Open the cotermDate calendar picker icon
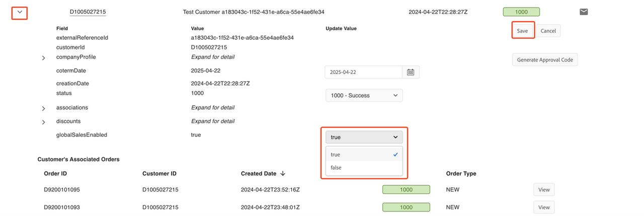Screen dimensions: 644x216 click(x=411, y=72)
